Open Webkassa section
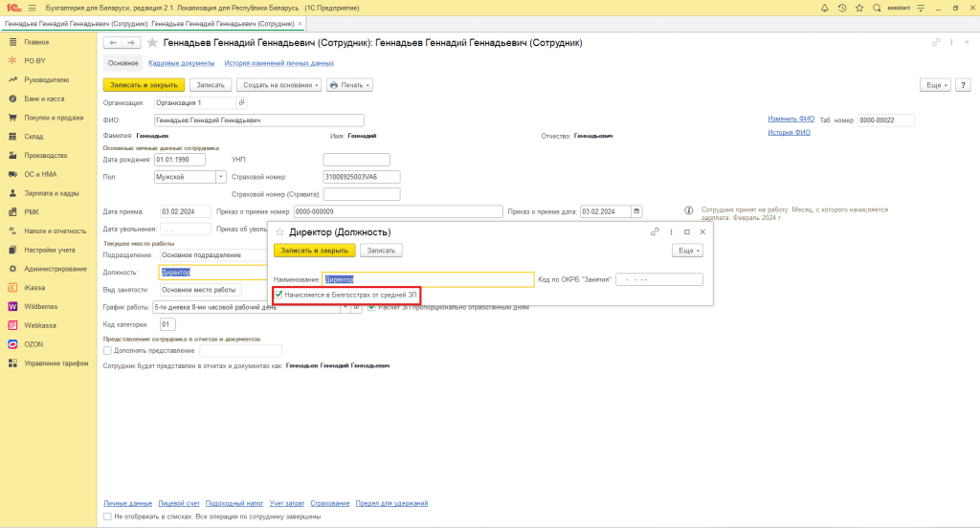 [40, 325]
